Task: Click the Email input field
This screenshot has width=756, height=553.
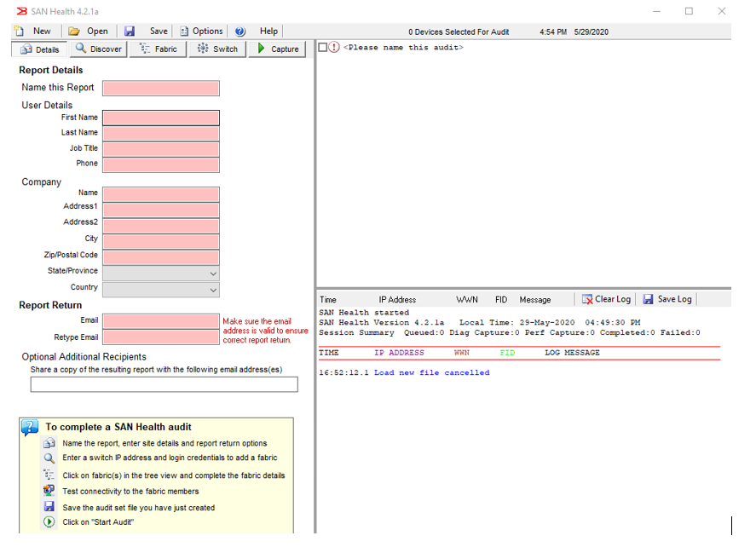Action: point(161,321)
